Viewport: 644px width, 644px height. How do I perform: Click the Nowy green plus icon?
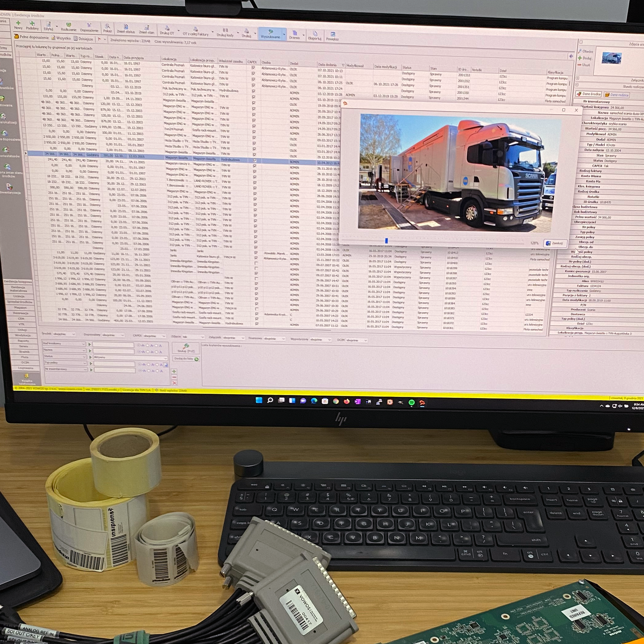point(18,23)
